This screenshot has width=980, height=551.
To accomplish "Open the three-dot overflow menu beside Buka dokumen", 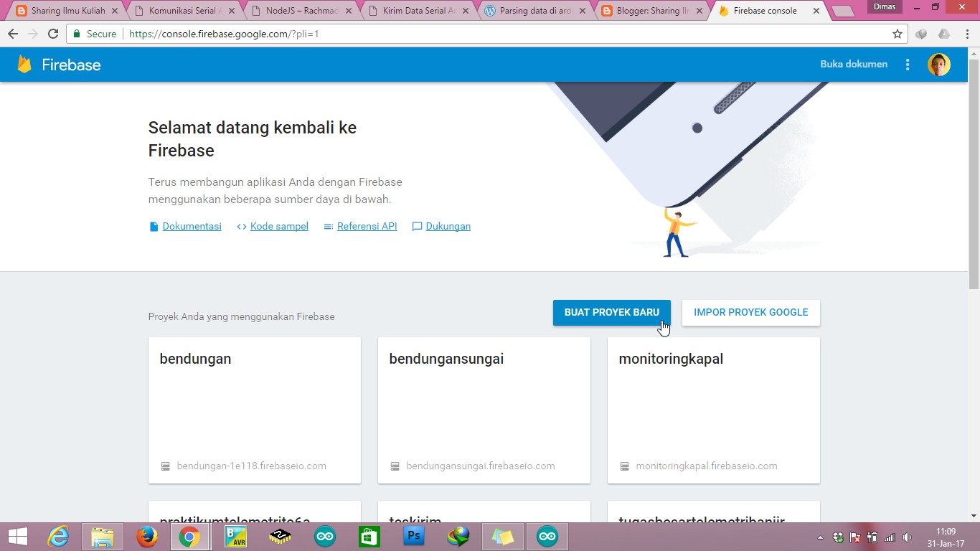I will [x=908, y=65].
